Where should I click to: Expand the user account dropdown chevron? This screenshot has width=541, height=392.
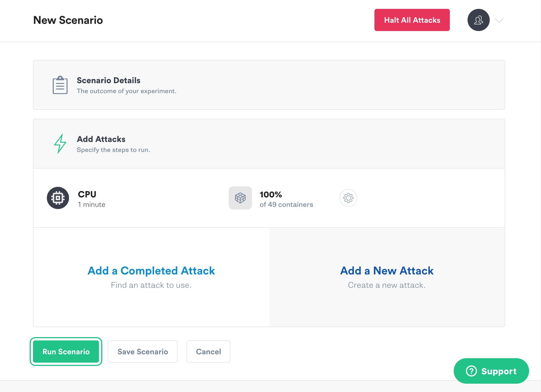click(499, 21)
